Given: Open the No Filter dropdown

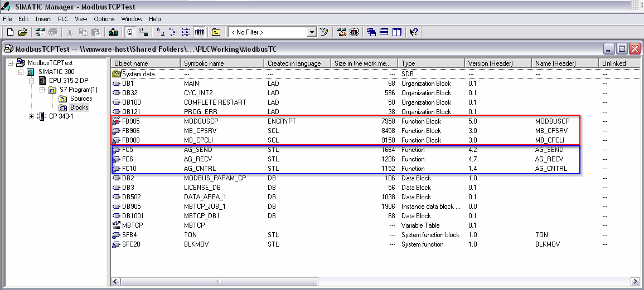Looking at the screenshot, I should (x=312, y=32).
